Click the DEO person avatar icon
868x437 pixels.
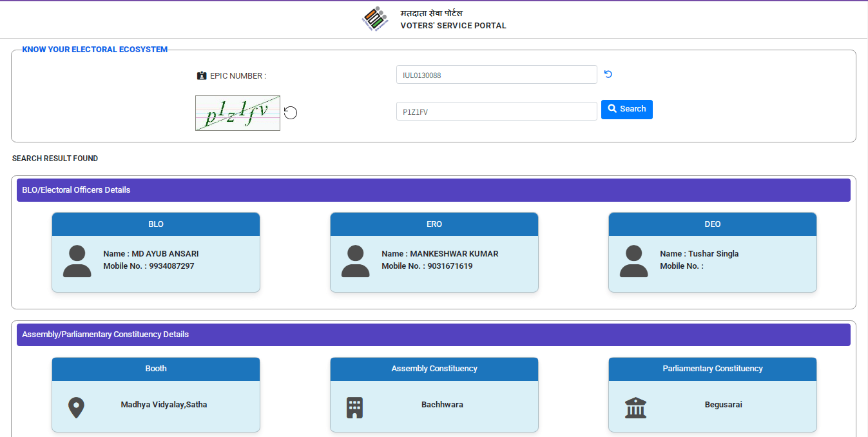coord(634,261)
